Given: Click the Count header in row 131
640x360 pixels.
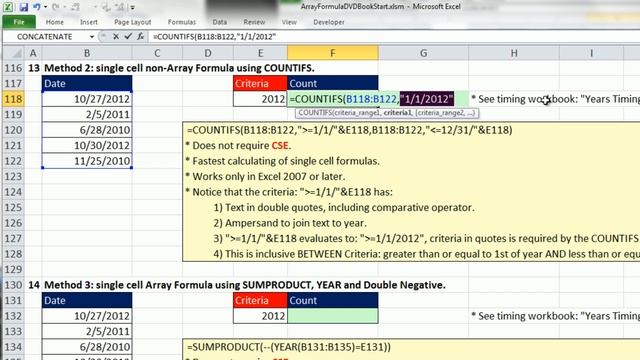Looking at the screenshot, I should 333,300.
